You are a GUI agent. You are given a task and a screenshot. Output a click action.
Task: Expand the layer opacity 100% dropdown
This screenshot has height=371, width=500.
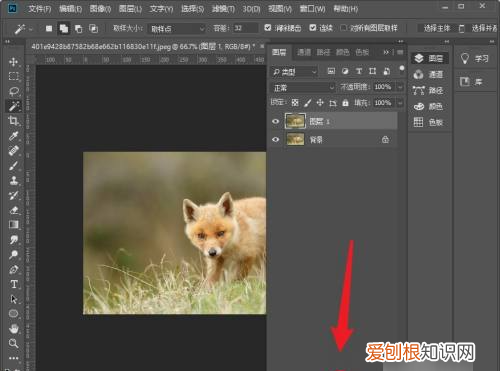pos(400,87)
